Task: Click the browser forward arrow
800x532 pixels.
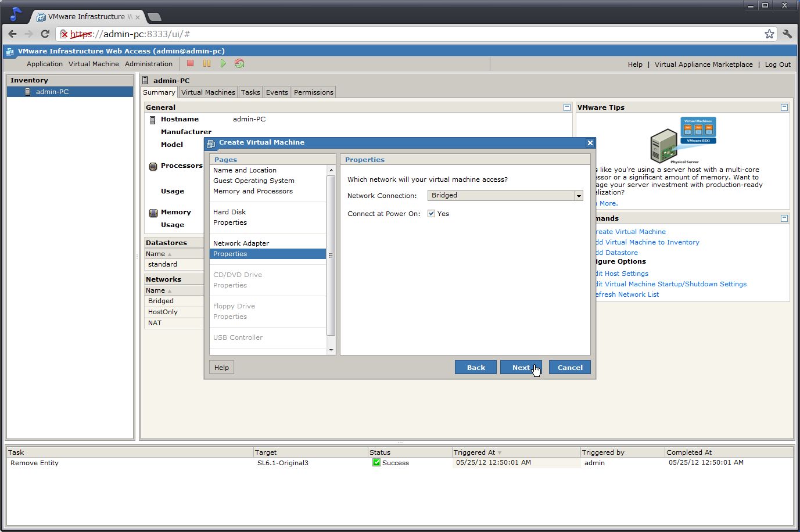Action: [x=29, y=34]
